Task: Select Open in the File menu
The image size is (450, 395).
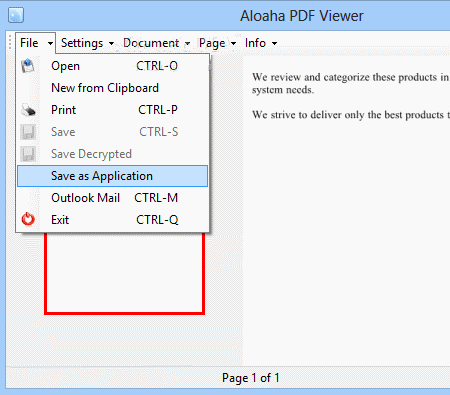Action: pyautogui.click(x=113, y=66)
